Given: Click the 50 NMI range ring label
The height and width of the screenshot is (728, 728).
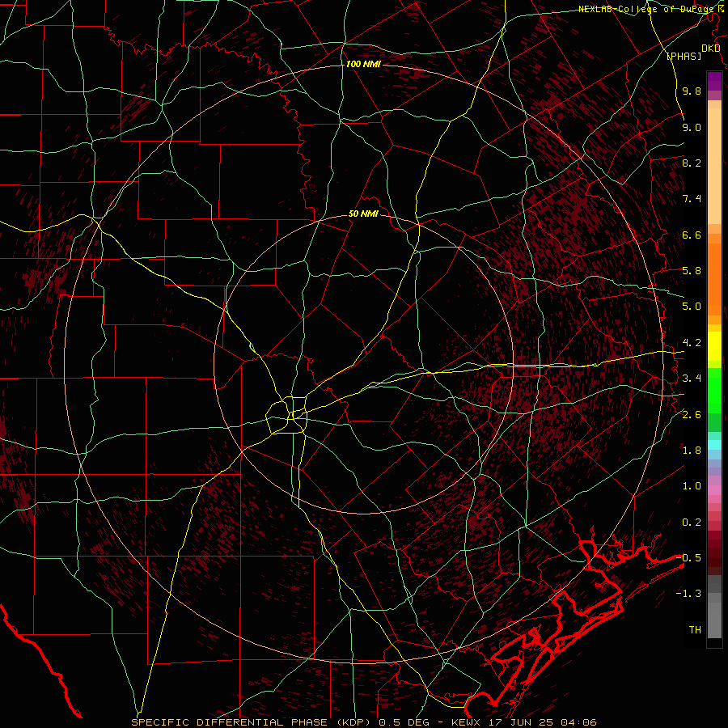Looking at the screenshot, I should pos(363,214).
